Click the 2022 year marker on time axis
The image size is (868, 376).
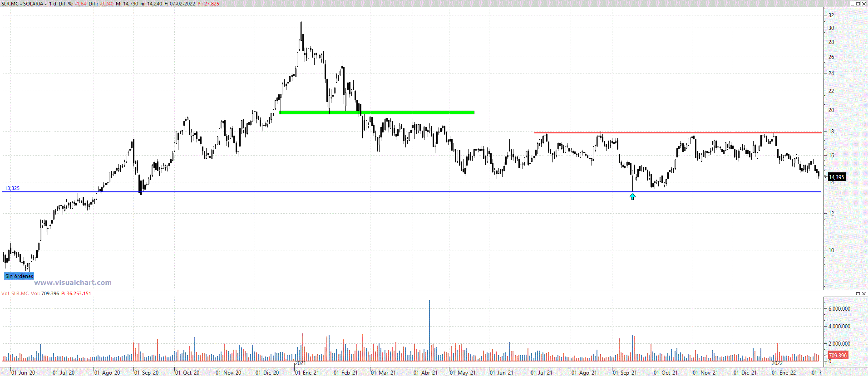(777, 363)
